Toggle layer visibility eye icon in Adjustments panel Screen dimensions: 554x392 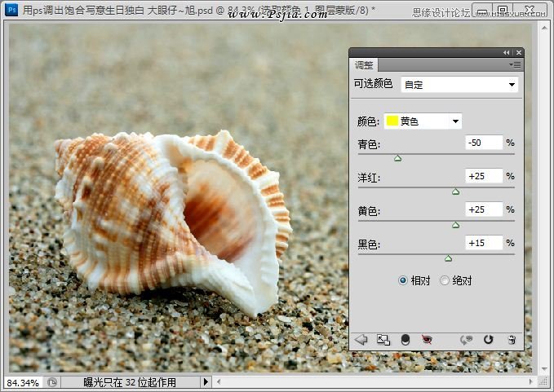click(427, 339)
